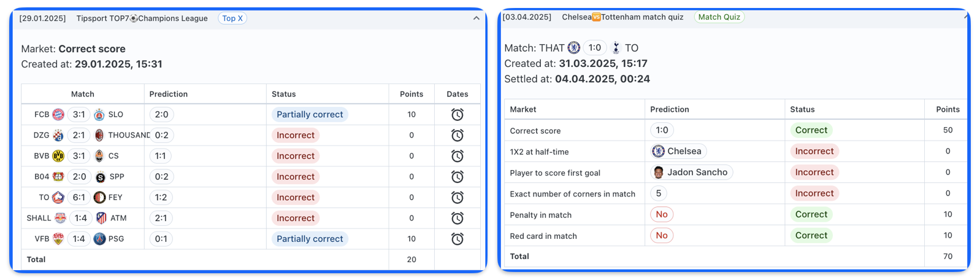The width and height of the screenshot is (980, 280).
Task: Click the clock icon in the VFB vs PSG row
Action: (457, 239)
